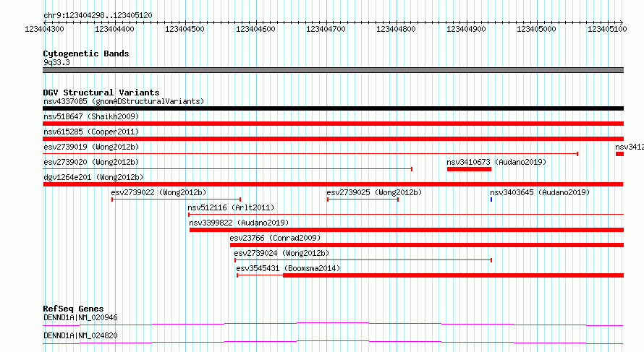
Task: Select nsv3399822 (Audano2019) label
Action: coord(239,223)
